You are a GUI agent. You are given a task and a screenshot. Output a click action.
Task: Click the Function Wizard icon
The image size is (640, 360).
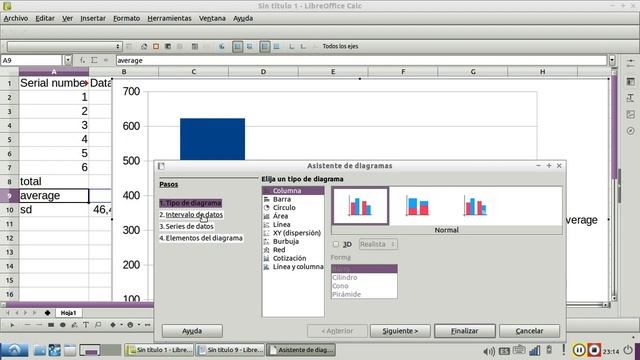(82, 60)
